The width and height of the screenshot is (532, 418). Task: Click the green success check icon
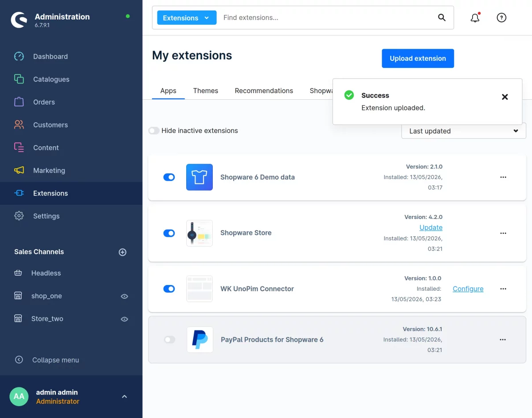coord(349,95)
